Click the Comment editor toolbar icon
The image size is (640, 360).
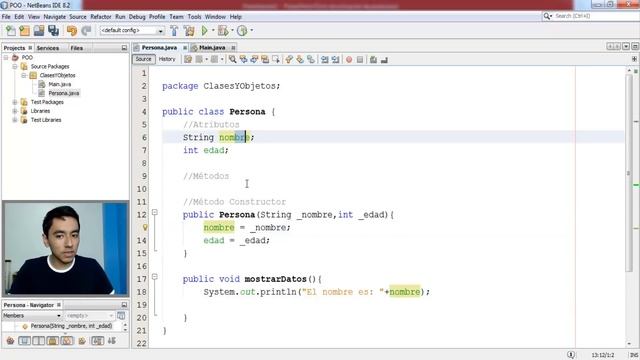pyautogui.click(x=373, y=60)
